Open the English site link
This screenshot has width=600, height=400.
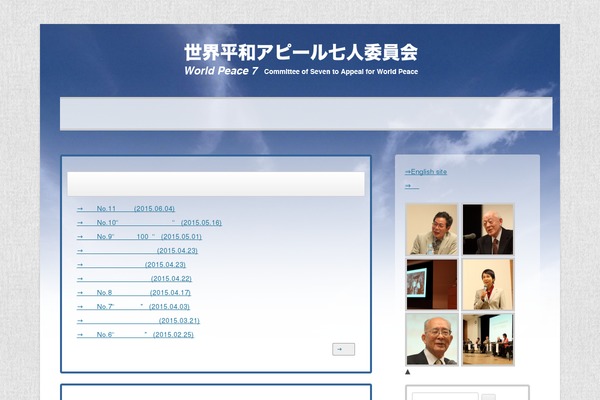click(x=426, y=172)
